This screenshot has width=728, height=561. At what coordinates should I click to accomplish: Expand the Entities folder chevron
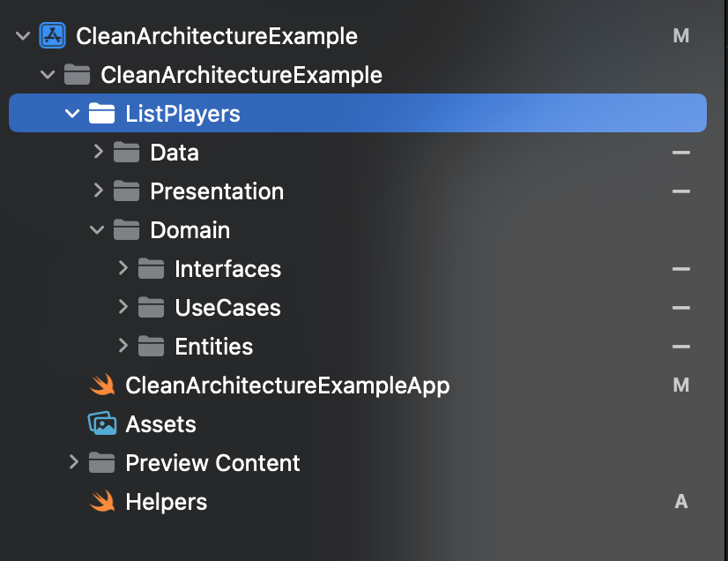pyautogui.click(x=123, y=346)
